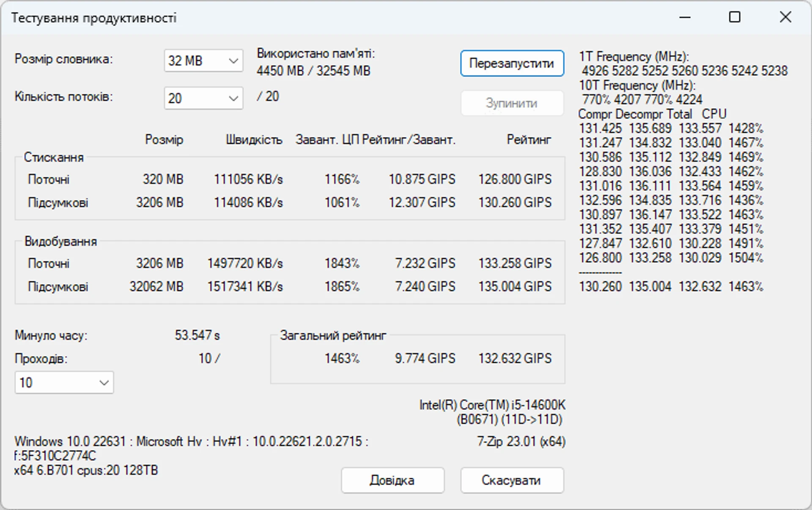Viewport: 812px width, 510px height.
Task: Open the passes count 10 dropdown
Action: [x=64, y=383]
